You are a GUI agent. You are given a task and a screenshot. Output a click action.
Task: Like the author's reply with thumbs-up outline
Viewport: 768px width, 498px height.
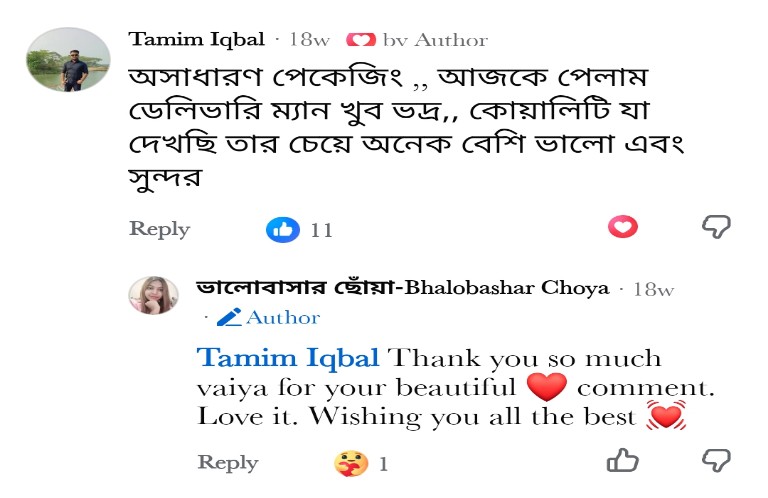click(623, 460)
